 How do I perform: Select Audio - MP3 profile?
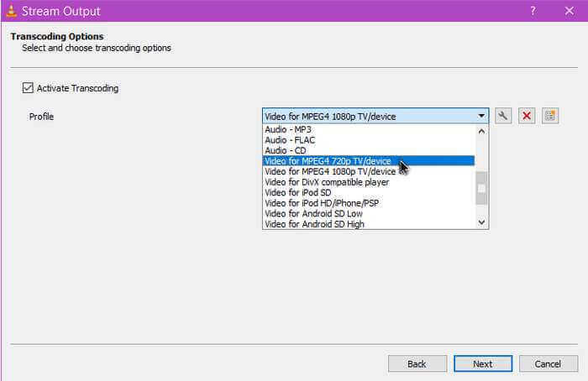tap(369, 129)
